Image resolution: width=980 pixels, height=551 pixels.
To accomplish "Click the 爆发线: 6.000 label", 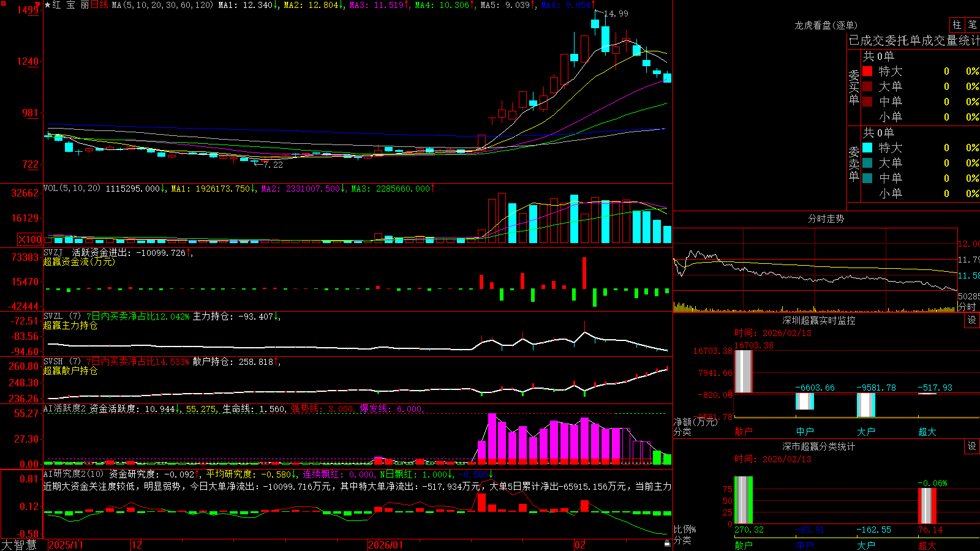I will tap(392, 409).
